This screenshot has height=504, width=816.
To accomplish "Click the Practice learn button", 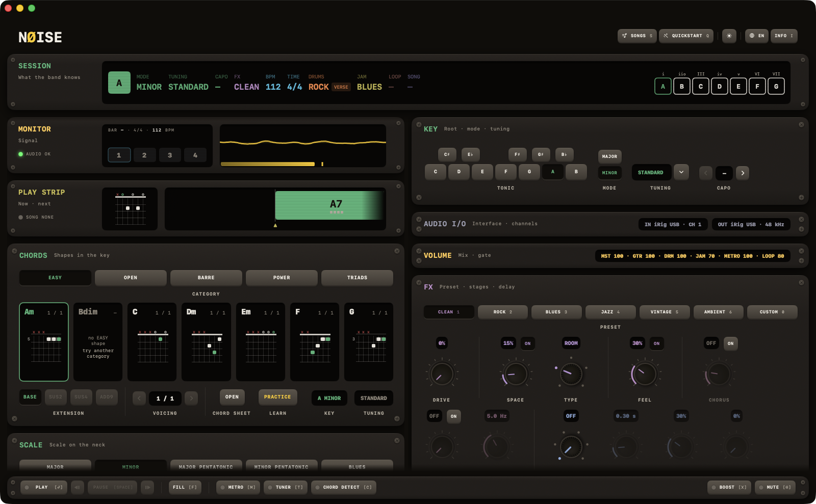I will (277, 397).
